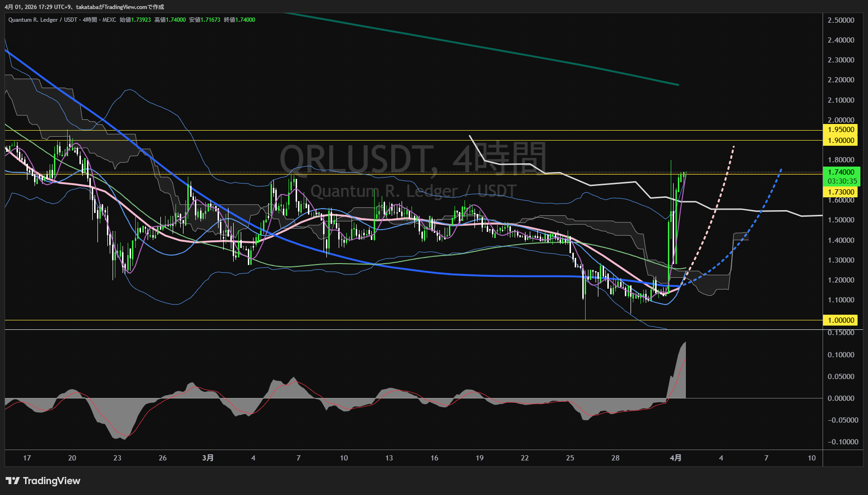Click the 2.50000 price axis label

(841, 20)
